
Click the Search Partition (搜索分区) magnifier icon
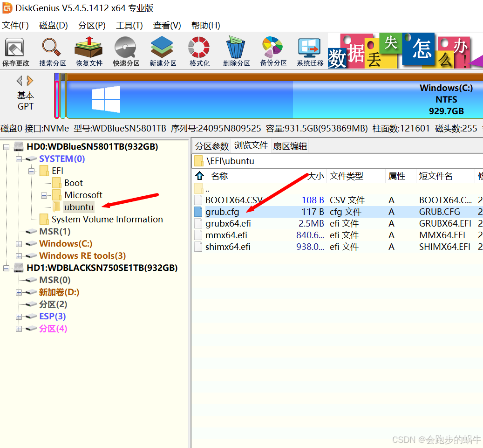[x=52, y=51]
